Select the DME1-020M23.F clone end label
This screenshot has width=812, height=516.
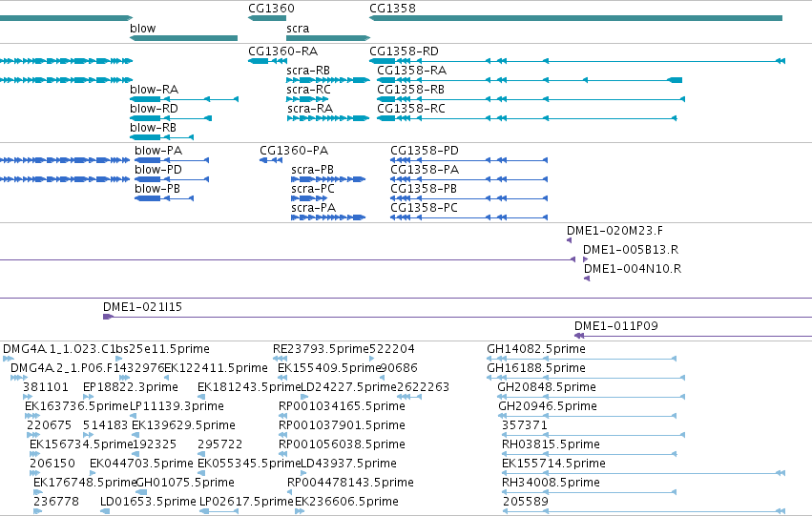coord(614,231)
